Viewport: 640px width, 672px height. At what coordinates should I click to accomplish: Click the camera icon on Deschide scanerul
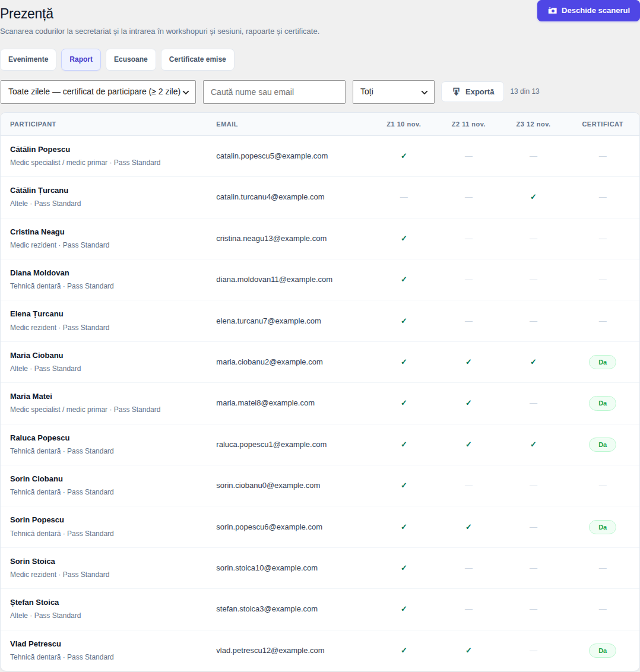pyautogui.click(x=553, y=11)
